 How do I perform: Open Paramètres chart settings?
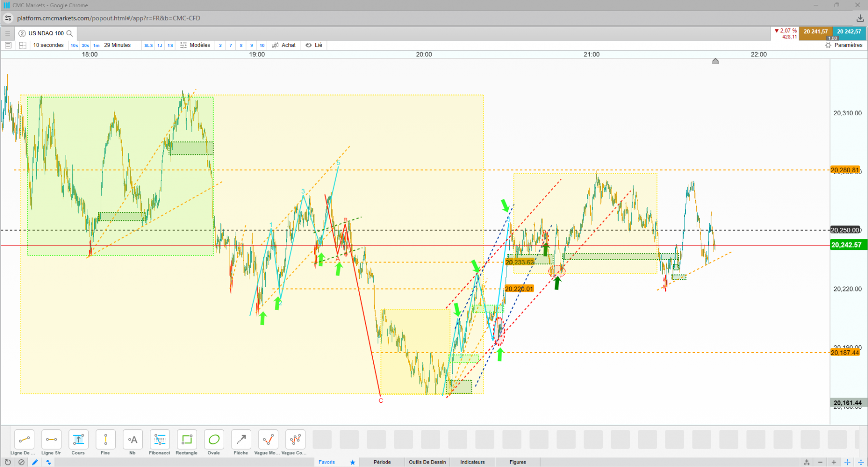click(x=844, y=45)
